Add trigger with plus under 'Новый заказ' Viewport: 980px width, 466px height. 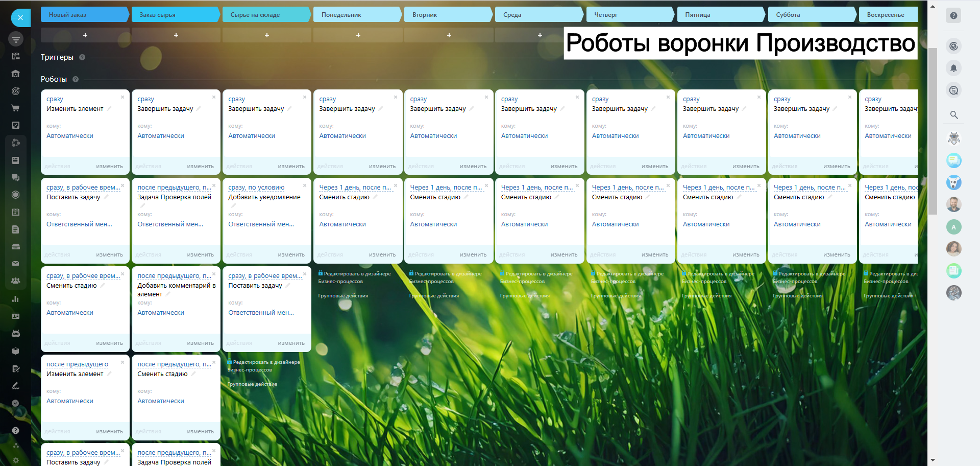tap(85, 35)
